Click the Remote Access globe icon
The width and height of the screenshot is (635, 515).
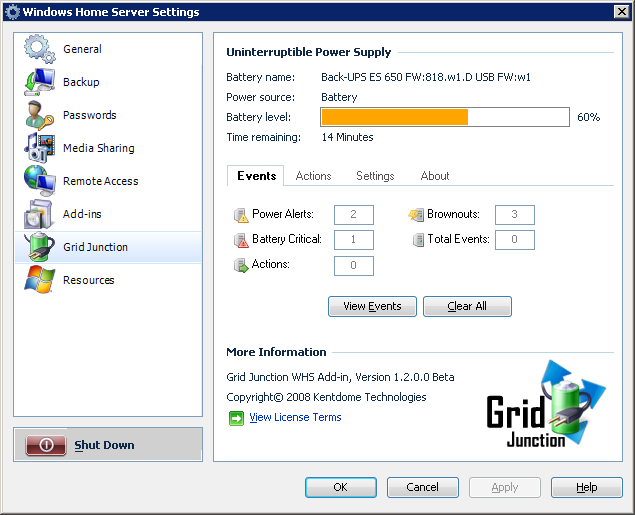[x=39, y=181]
